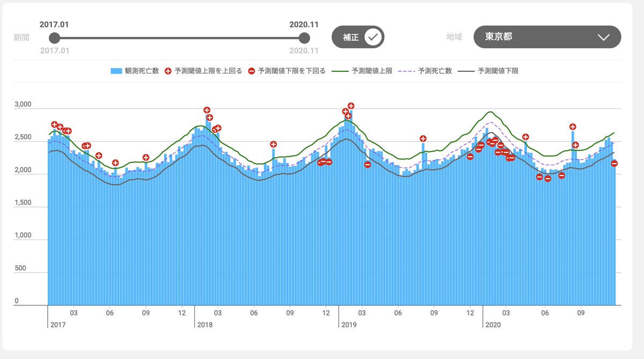Toggle the 観測死亡数 legend series

coord(135,71)
